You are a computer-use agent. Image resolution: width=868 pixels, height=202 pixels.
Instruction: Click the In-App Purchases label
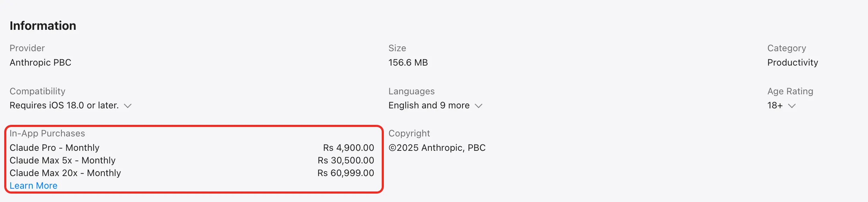pyautogui.click(x=47, y=133)
